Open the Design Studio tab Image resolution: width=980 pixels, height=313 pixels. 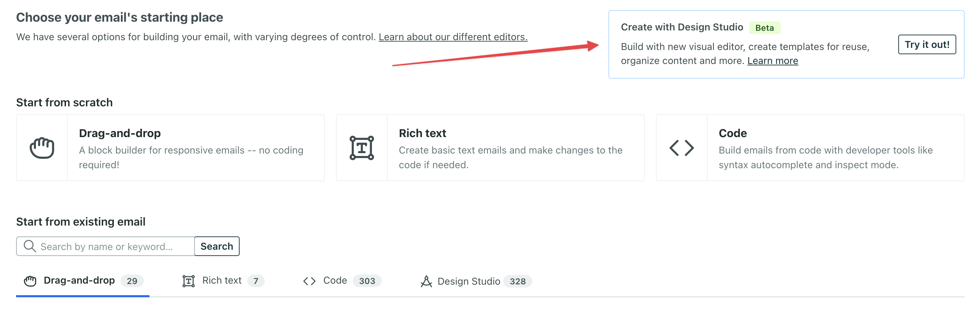pyautogui.click(x=469, y=282)
